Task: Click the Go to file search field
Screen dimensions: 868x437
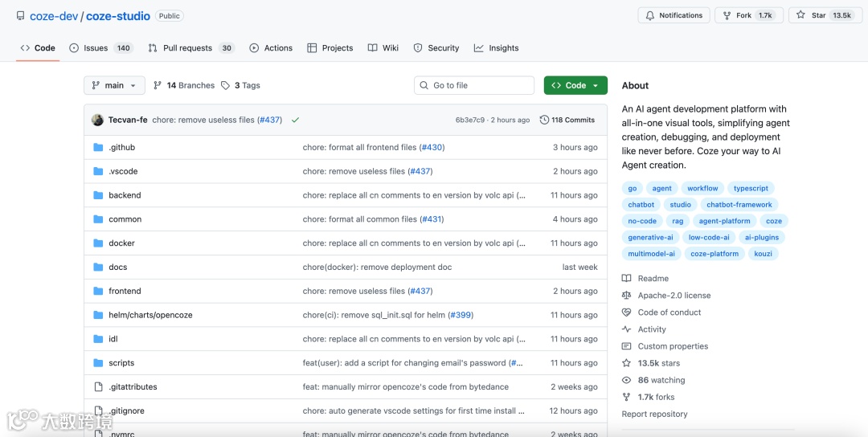Action: (474, 85)
